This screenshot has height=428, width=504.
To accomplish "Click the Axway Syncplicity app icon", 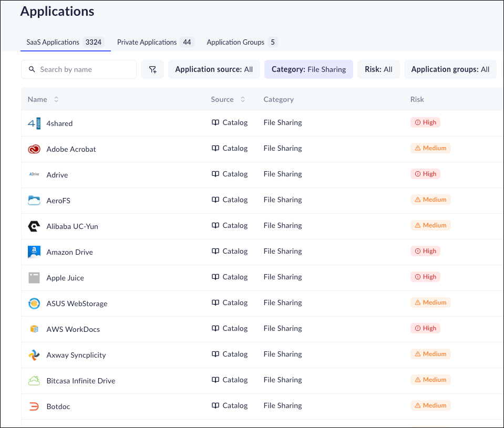I will [x=34, y=355].
